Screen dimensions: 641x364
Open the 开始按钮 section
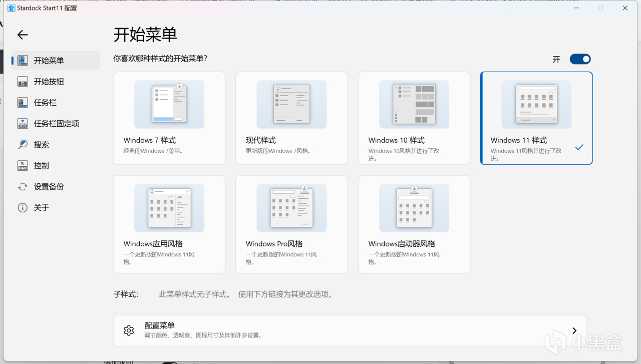click(x=56, y=82)
